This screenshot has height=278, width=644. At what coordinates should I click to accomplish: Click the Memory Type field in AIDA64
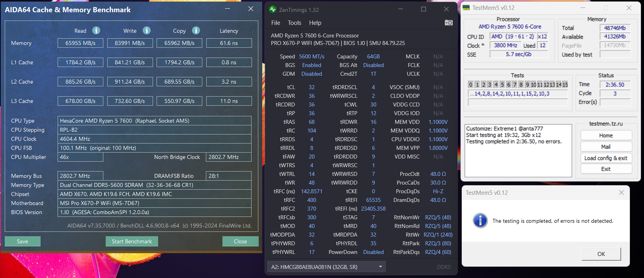click(x=155, y=185)
